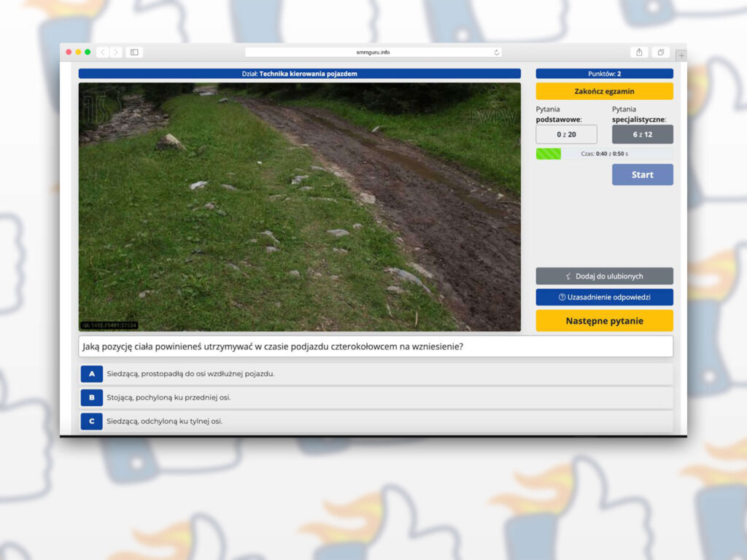747x560 pixels.
Task: Click the Zakończ egzamin button
Action: click(x=604, y=91)
